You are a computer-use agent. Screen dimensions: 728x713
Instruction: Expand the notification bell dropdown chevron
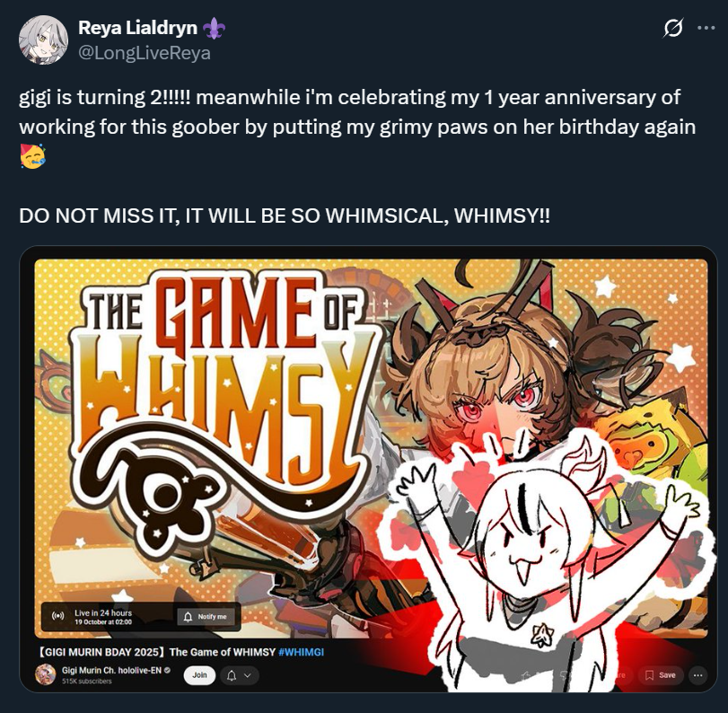(248, 675)
